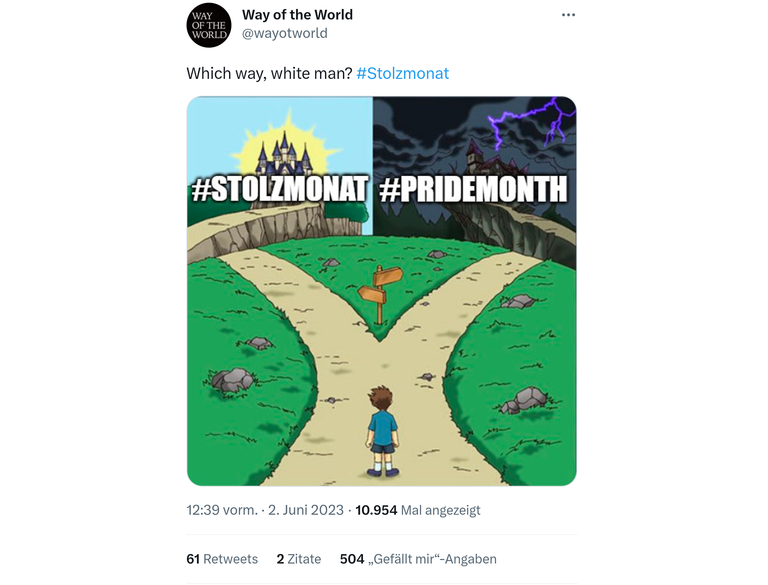This screenshot has width=768, height=585.
Task: Show the 2 Zitate quote tweets
Action: point(298,559)
